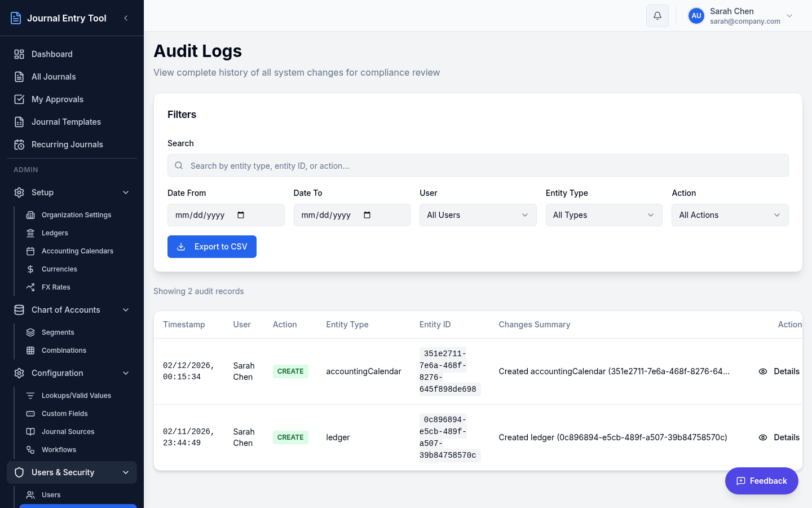View Details for the ledger record
This screenshot has height=508, width=812.
tap(779, 437)
